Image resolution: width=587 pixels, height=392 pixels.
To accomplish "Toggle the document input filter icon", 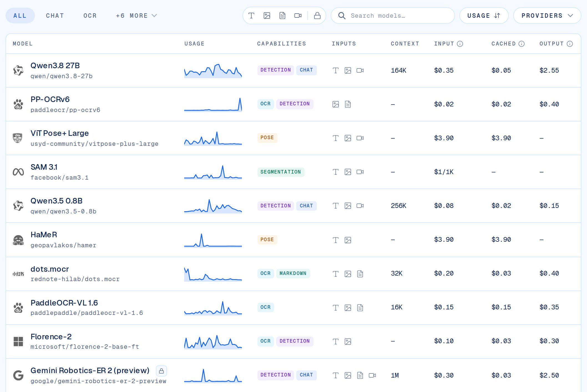I will coord(282,16).
